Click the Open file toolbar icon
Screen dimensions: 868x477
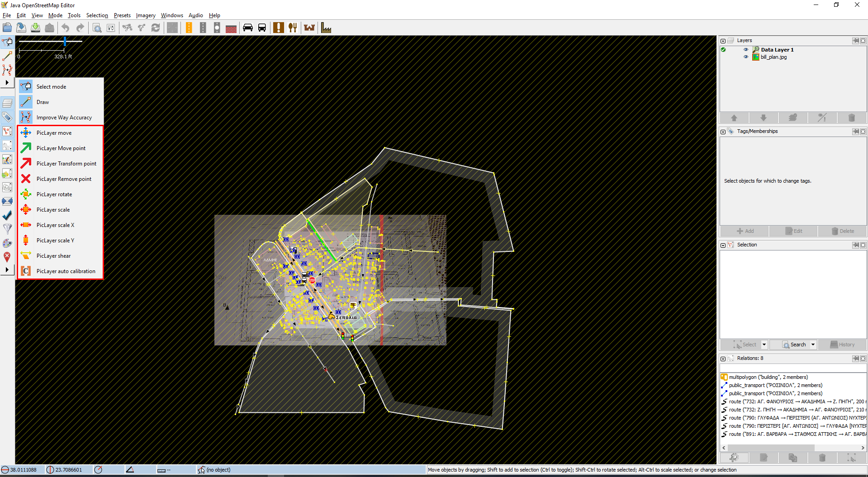click(x=7, y=28)
